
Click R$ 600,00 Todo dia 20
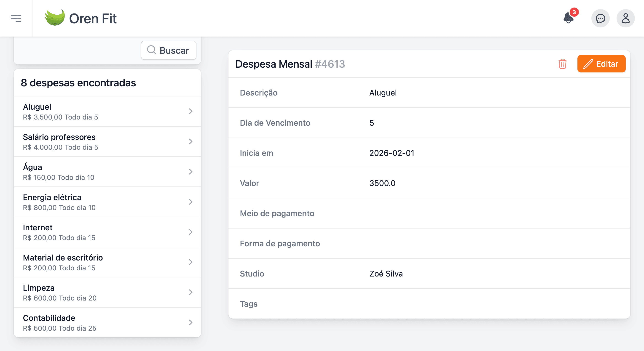[x=60, y=298]
